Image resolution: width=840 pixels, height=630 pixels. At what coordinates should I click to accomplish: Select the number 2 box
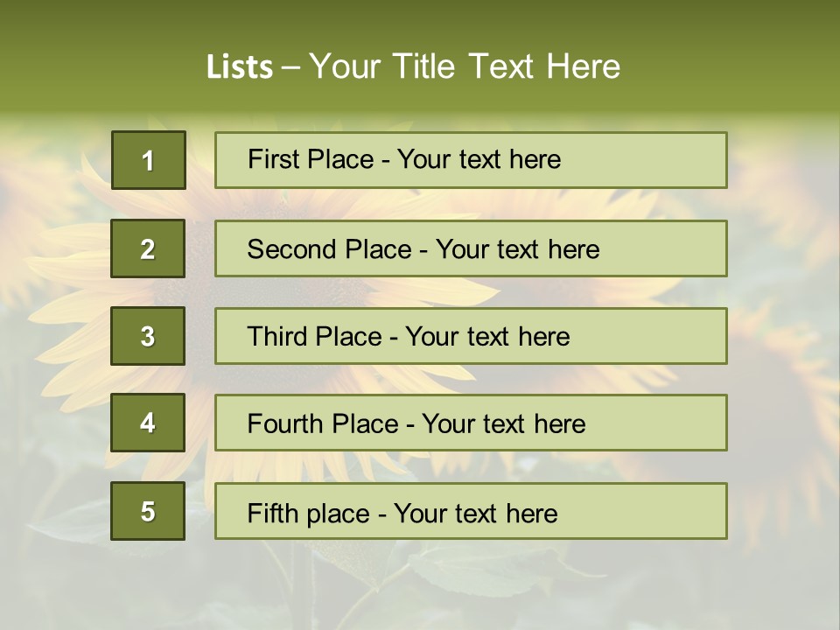point(148,248)
